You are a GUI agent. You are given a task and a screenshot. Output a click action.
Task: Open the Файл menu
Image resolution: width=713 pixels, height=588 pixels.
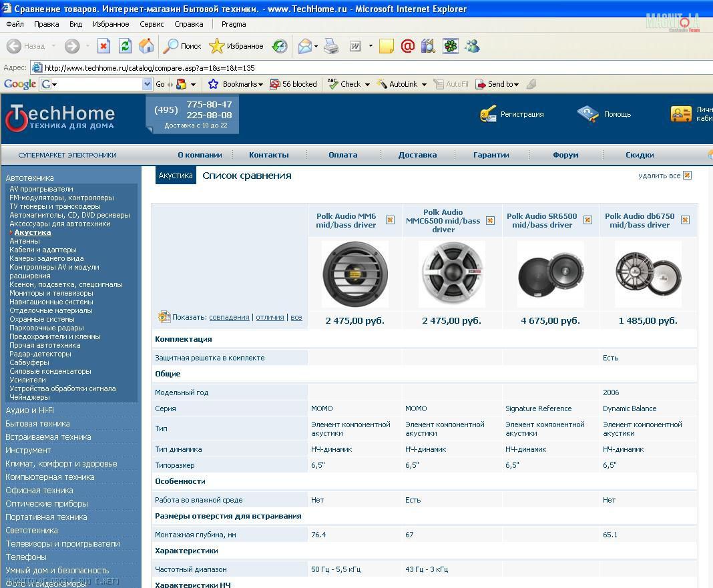[x=15, y=24]
